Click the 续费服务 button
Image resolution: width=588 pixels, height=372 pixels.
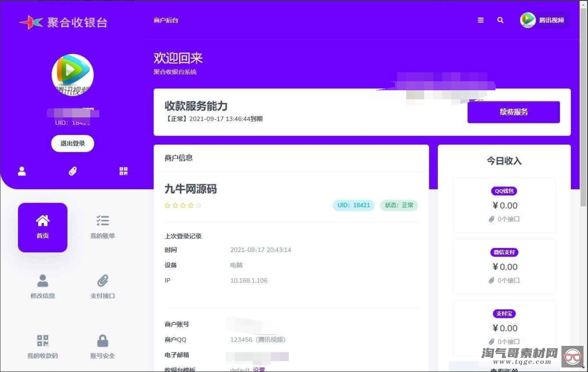[x=514, y=112]
